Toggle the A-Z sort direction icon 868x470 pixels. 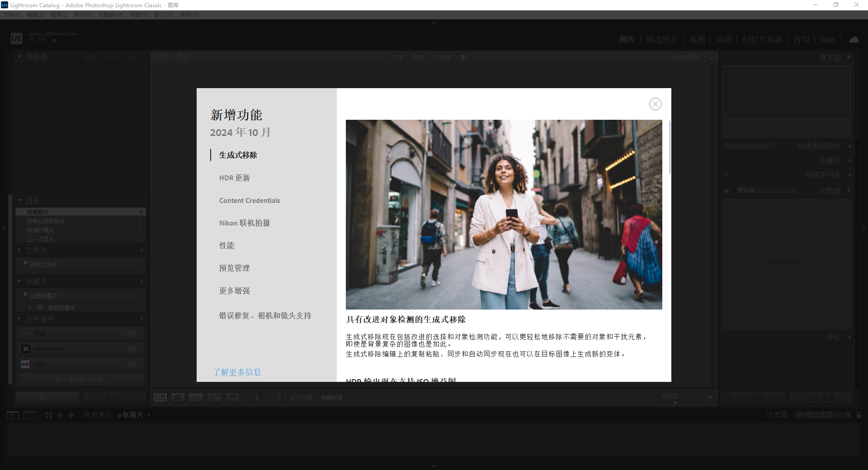click(279, 397)
